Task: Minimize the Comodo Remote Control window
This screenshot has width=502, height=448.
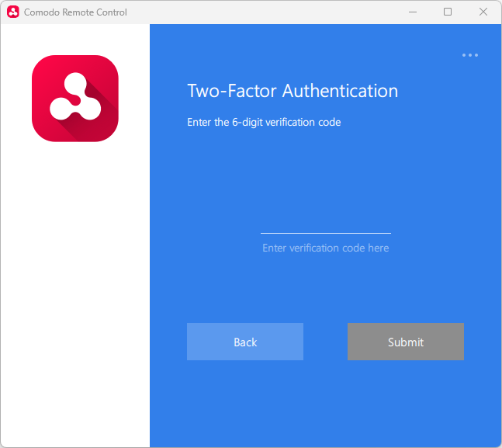Action: pos(411,12)
